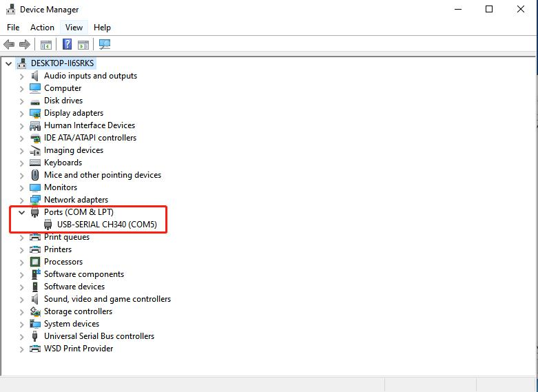
Task: Click the Scan for hardware changes monitor icon
Action: point(105,44)
